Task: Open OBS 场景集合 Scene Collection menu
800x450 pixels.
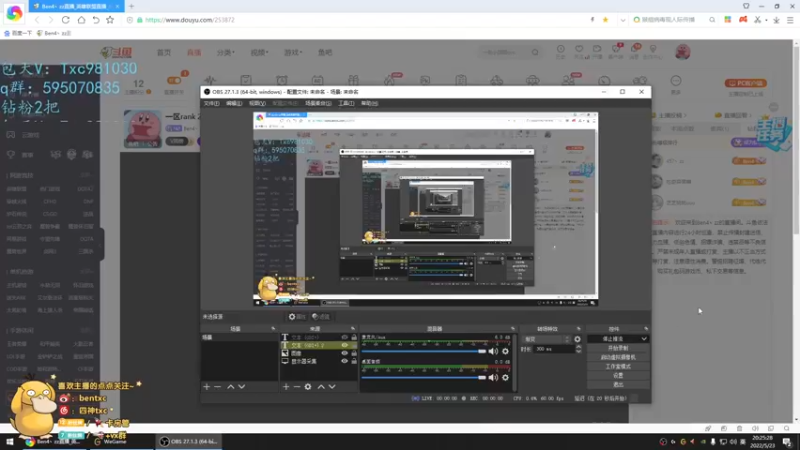Action: [x=318, y=103]
